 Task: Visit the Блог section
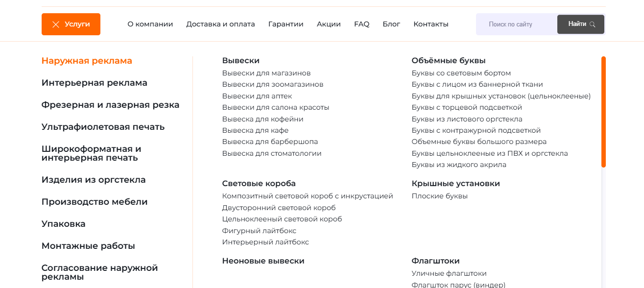pyautogui.click(x=391, y=24)
